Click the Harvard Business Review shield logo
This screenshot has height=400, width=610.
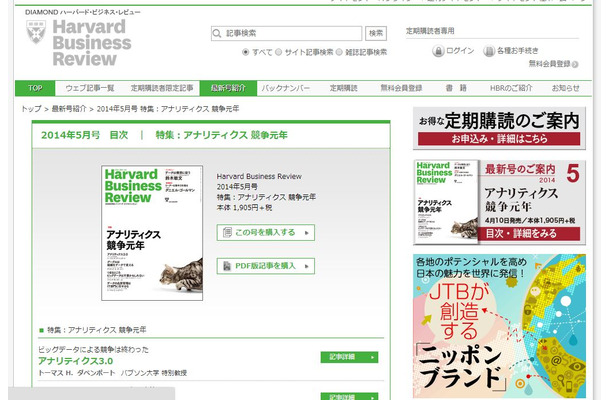[x=36, y=32]
